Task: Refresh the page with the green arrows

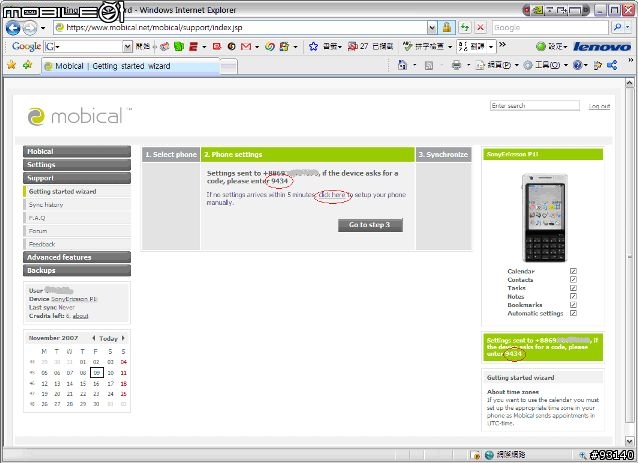Action: pos(464,28)
